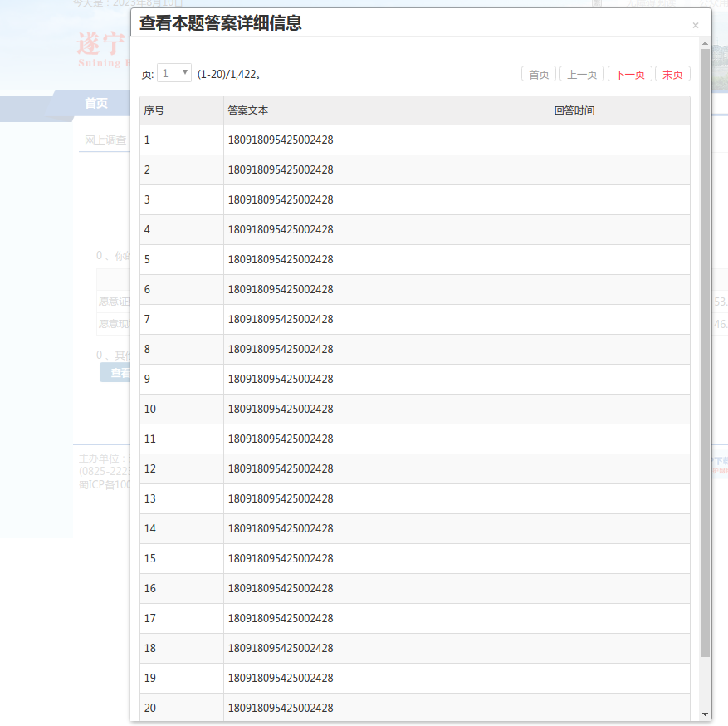The height and width of the screenshot is (726, 728).
Task: Click the scrollbar up arrow
Action: (x=706, y=43)
